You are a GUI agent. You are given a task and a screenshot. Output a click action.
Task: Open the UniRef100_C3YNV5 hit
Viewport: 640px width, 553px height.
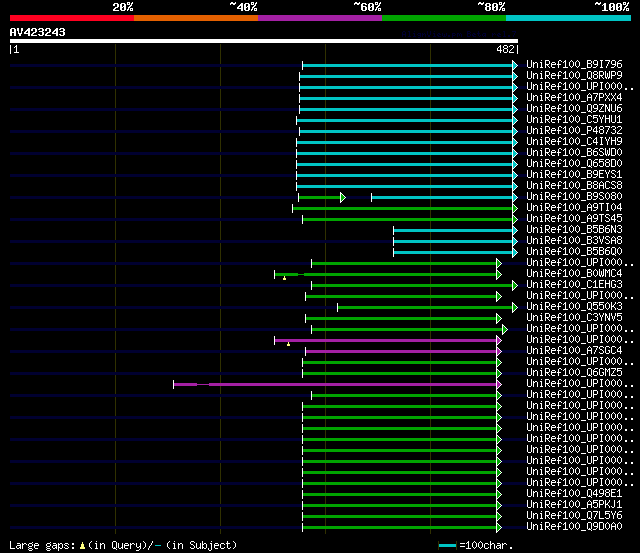pyautogui.click(x=574, y=318)
